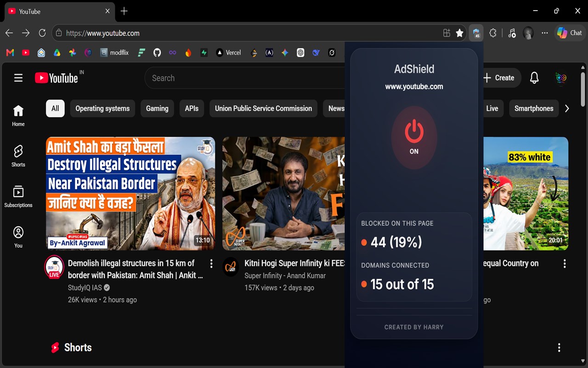Go forward to the next page

tap(26, 33)
